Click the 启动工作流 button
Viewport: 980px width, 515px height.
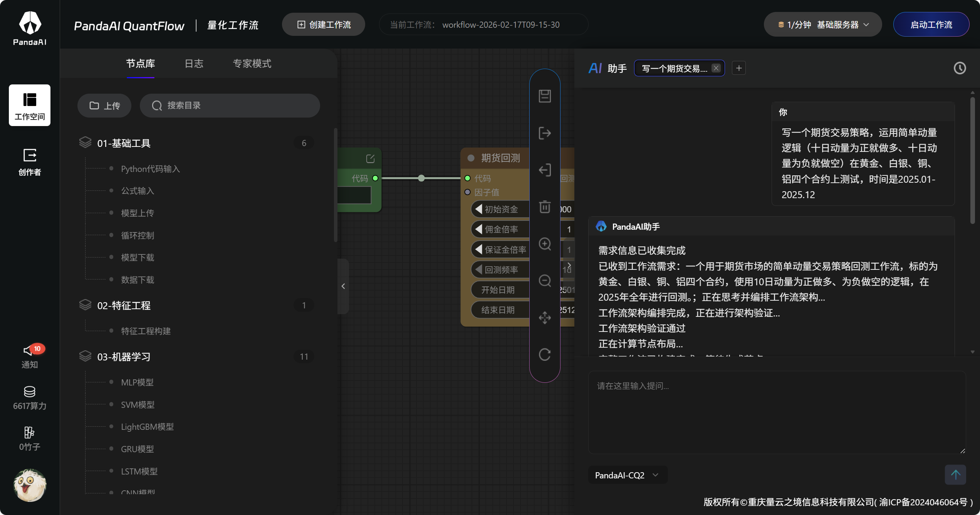coord(931,25)
